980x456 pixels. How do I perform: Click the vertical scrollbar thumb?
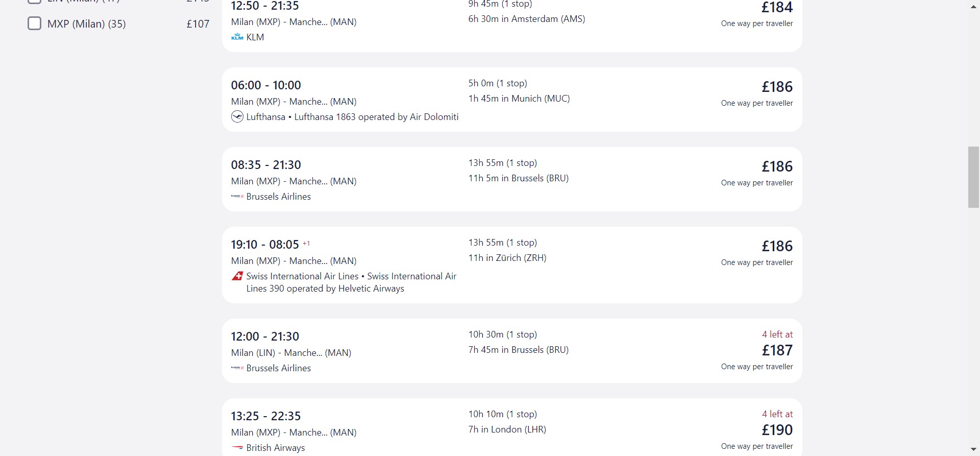973,177
